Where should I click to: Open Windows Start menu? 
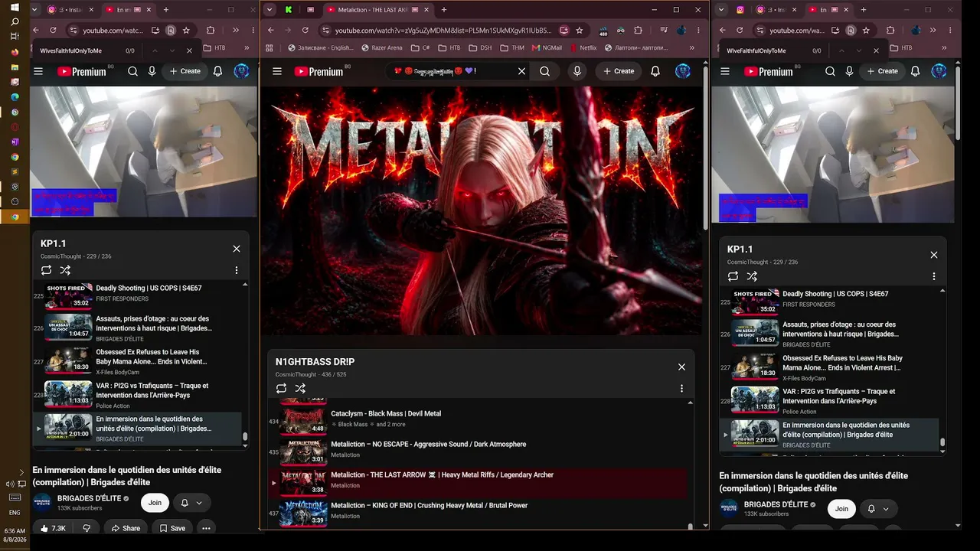pos(14,7)
